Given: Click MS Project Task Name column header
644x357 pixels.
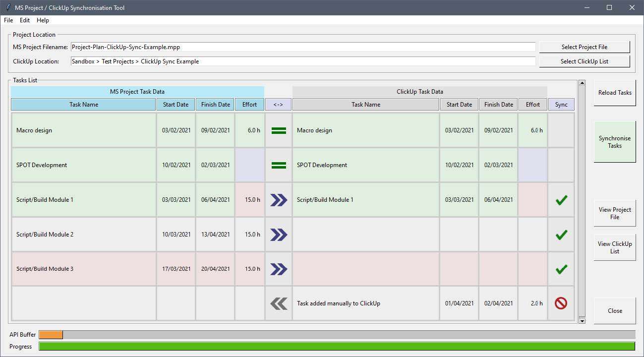Looking at the screenshot, I should tap(83, 105).
